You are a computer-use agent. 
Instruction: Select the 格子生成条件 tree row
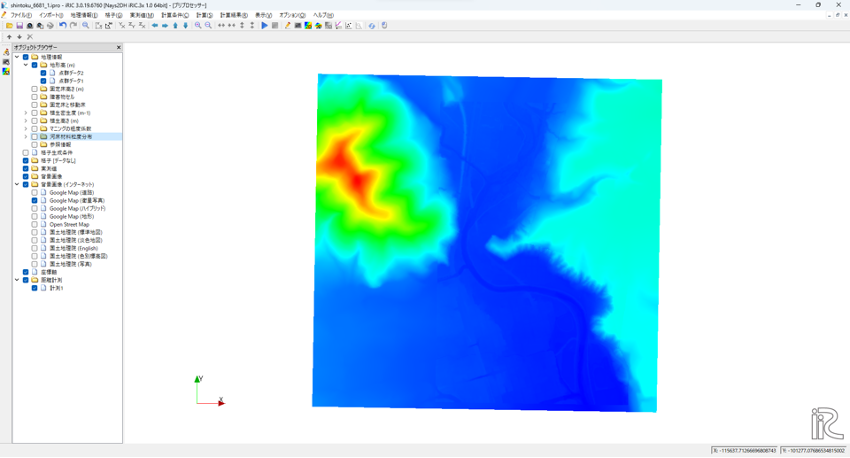56,153
